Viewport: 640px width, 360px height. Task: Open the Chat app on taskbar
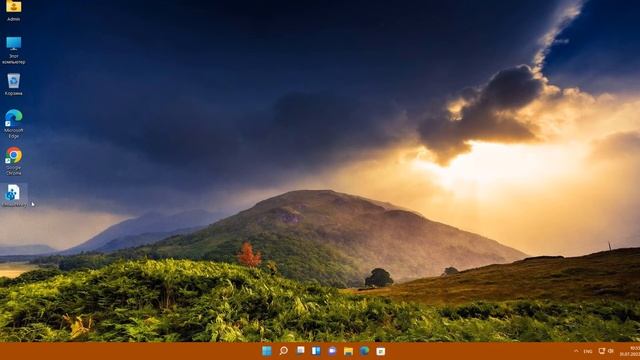point(332,351)
